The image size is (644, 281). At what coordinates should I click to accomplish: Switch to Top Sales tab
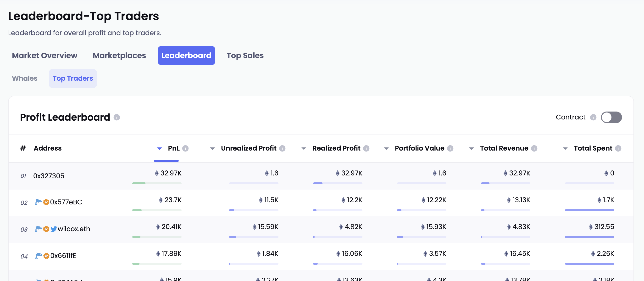245,56
